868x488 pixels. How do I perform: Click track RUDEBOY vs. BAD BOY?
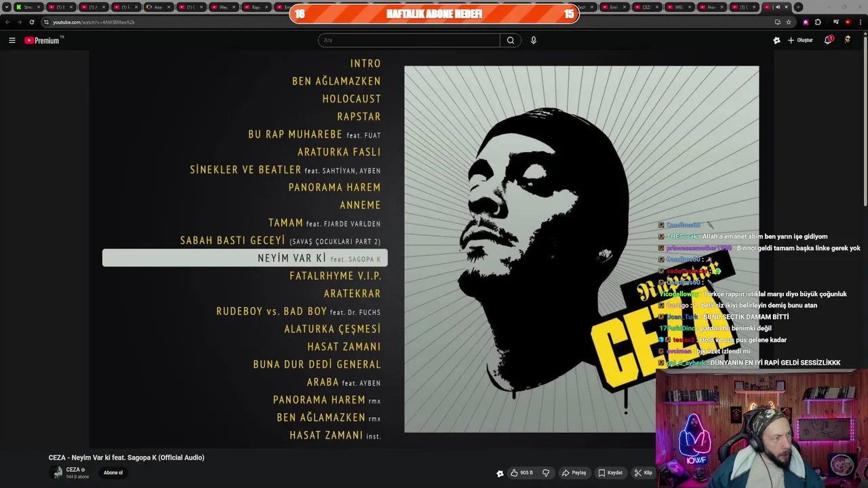coord(298,311)
